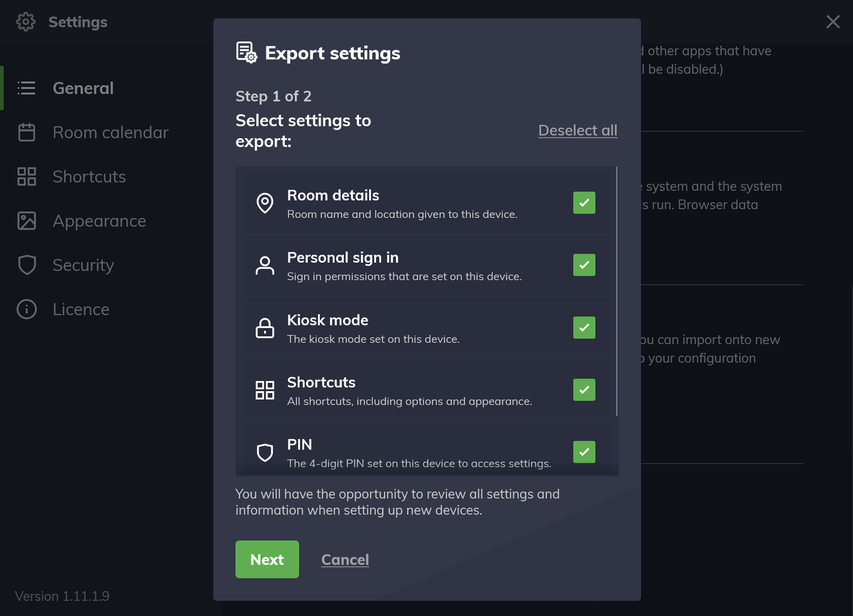Click 'Sign in permissions that are set' description
This screenshot has width=853, height=616.
pyautogui.click(x=405, y=276)
